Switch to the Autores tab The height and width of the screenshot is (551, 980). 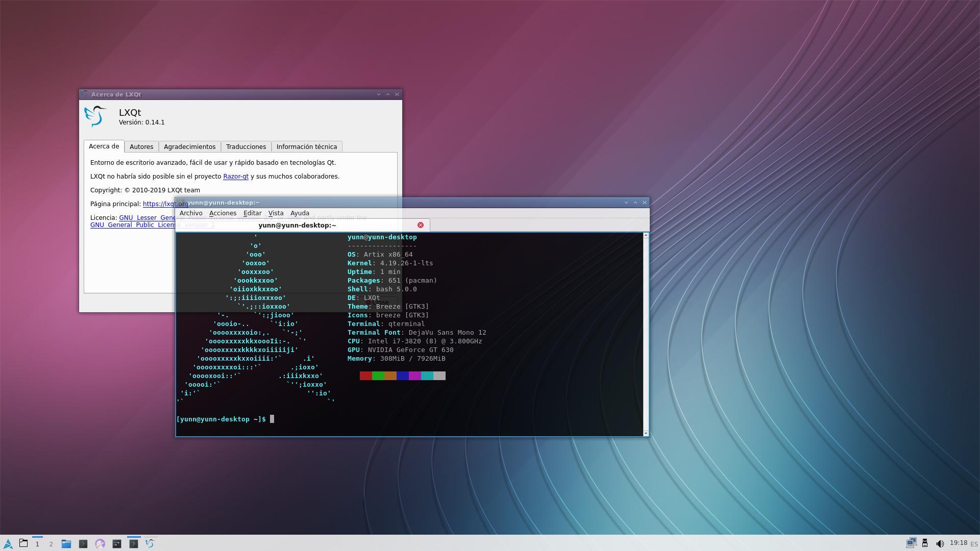[141, 146]
